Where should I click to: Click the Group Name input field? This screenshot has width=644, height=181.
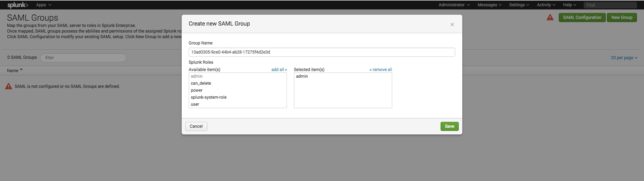coord(322,52)
